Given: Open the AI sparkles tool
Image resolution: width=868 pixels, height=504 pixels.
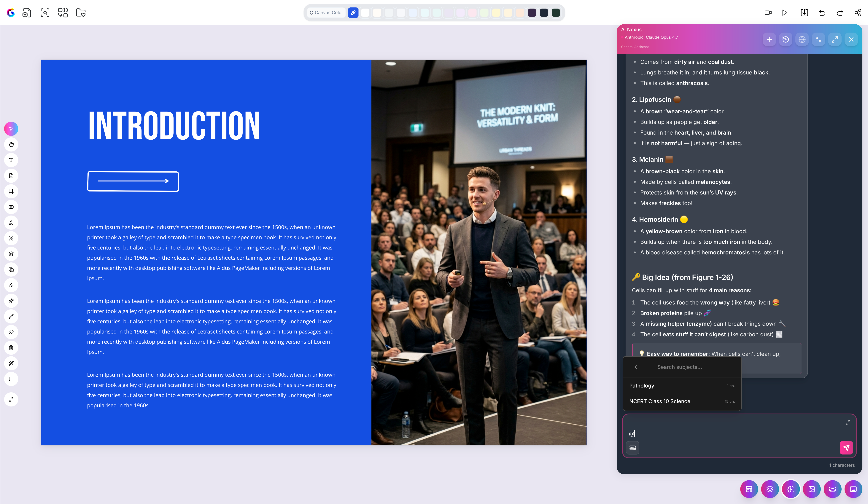Looking at the screenshot, I should 11,301.
